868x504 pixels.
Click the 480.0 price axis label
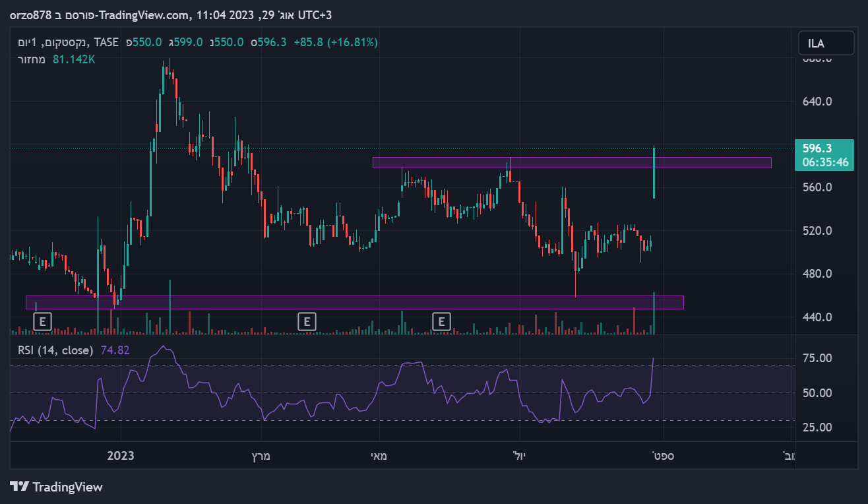817,274
